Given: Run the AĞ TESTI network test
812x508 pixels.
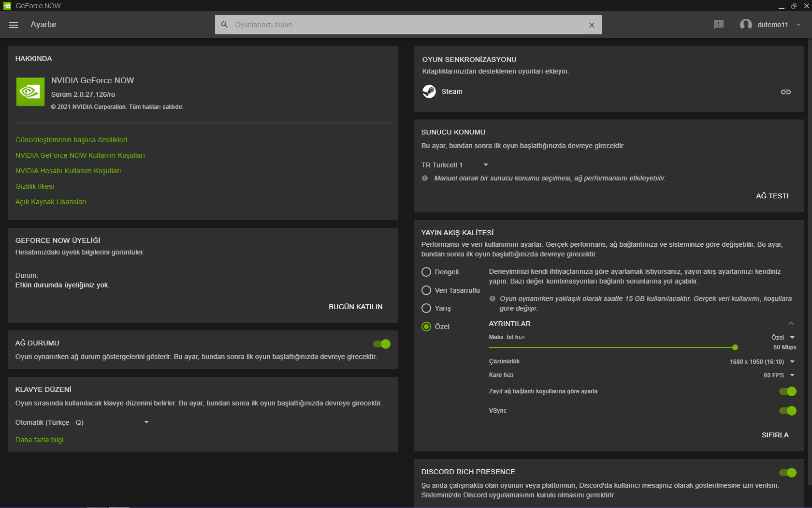Looking at the screenshot, I should click(x=772, y=196).
